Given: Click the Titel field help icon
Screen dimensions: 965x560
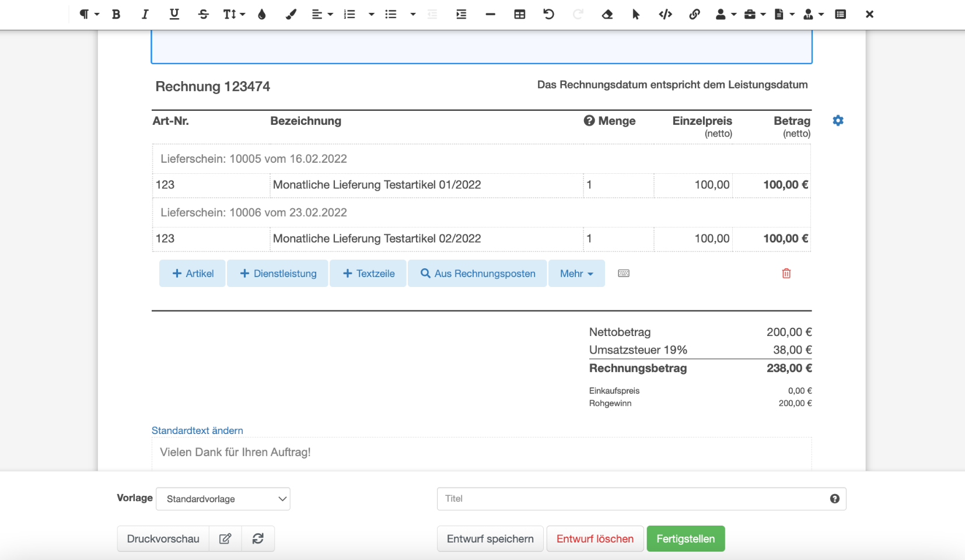Looking at the screenshot, I should pyautogui.click(x=835, y=499).
